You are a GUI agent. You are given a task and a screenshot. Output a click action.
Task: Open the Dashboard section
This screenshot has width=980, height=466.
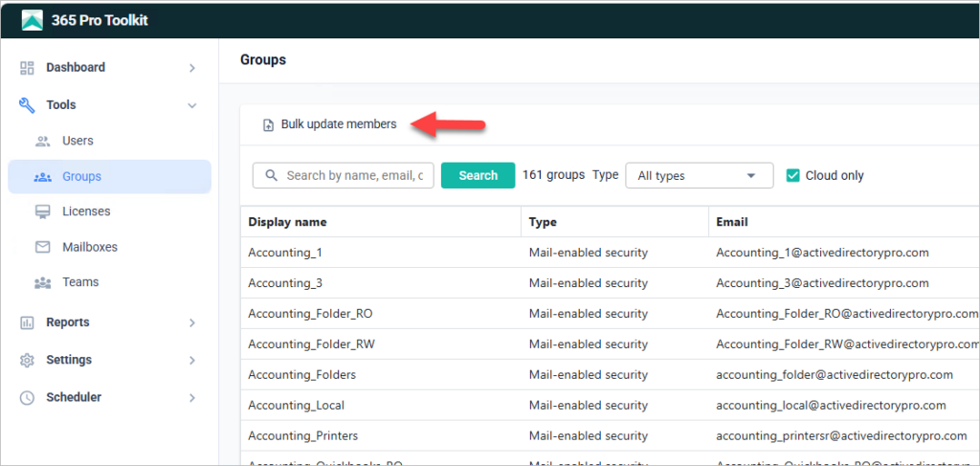pyautogui.click(x=75, y=68)
